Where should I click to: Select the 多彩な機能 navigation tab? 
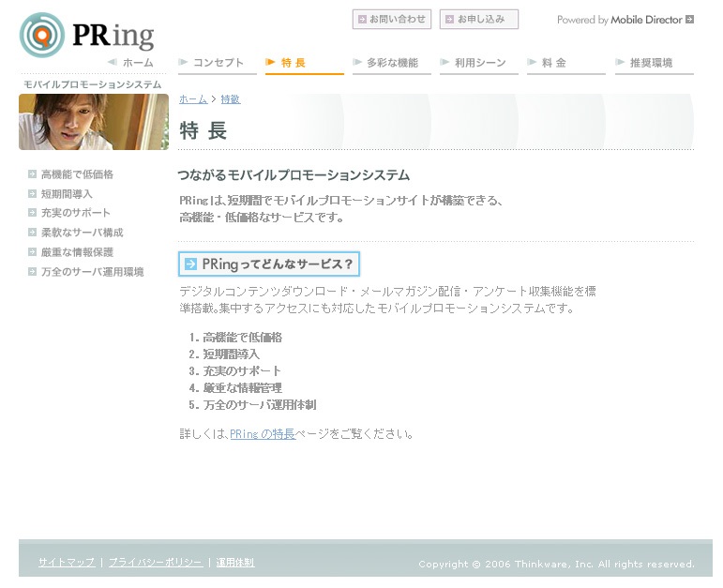click(x=391, y=63)
